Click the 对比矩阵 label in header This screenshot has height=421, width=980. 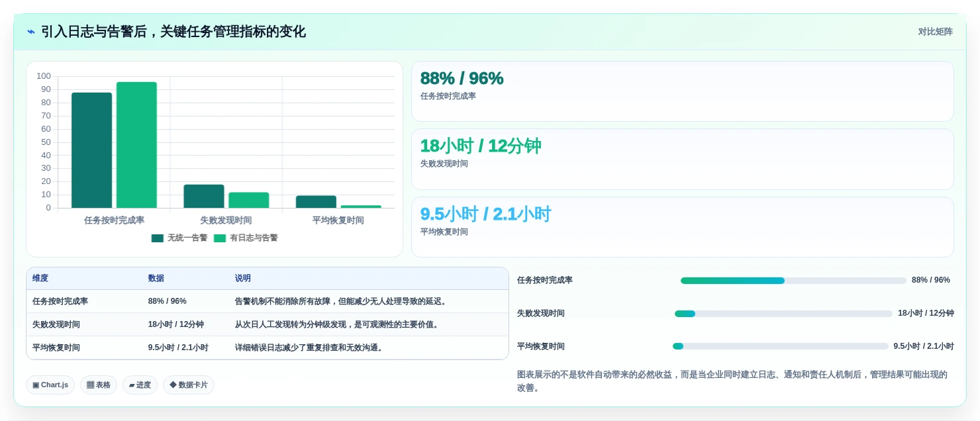935,32
